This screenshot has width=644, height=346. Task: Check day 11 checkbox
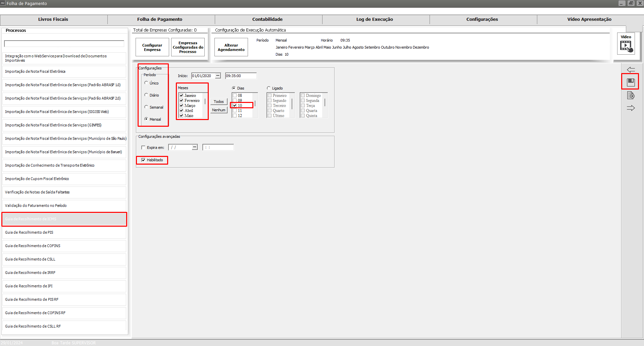coord(235,111)
